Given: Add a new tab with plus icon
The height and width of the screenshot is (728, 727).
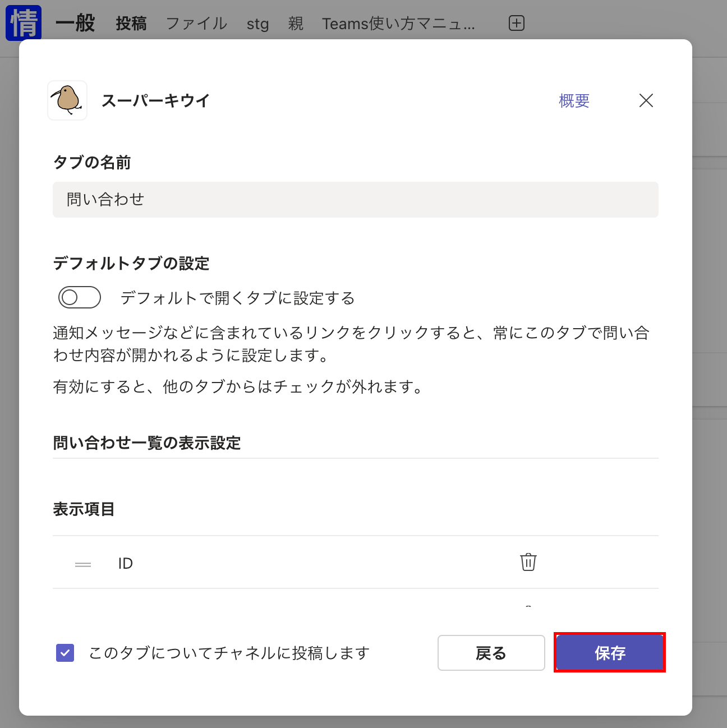Looking at the screenshot, I should point(516,23).
